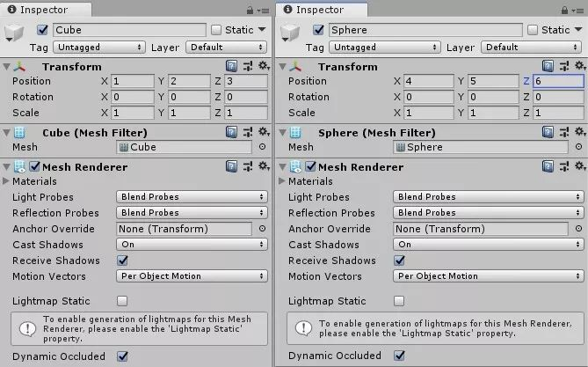Open Sphere Mesh Filter preset selector icon
Screen dimensions: 588x367
(564, 132)
